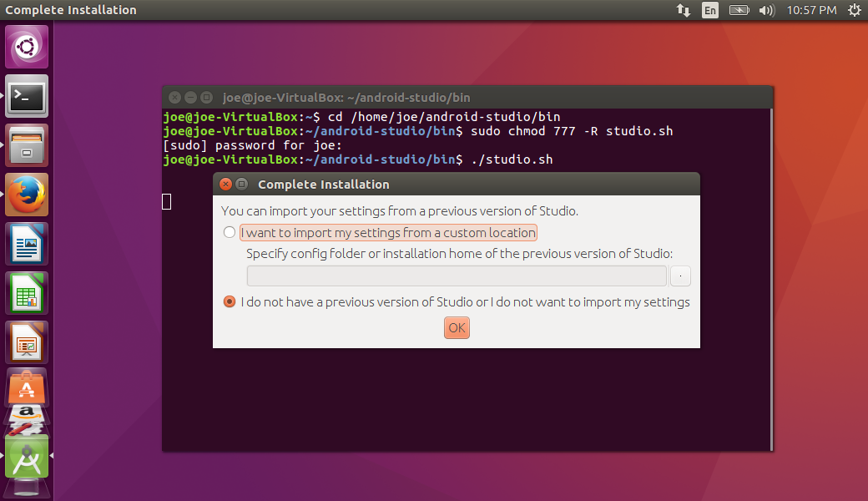Click the terminal window title text
The height and width of the screenshot is (501, 868).
(x=346, y=98)
